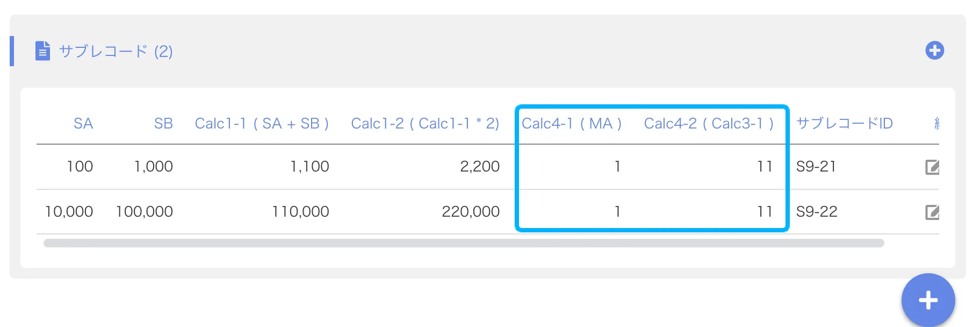The height and width of the screenshot is (327, 980).
Task: Select the S9-22 subrecord ID cell
Action: 817,212
